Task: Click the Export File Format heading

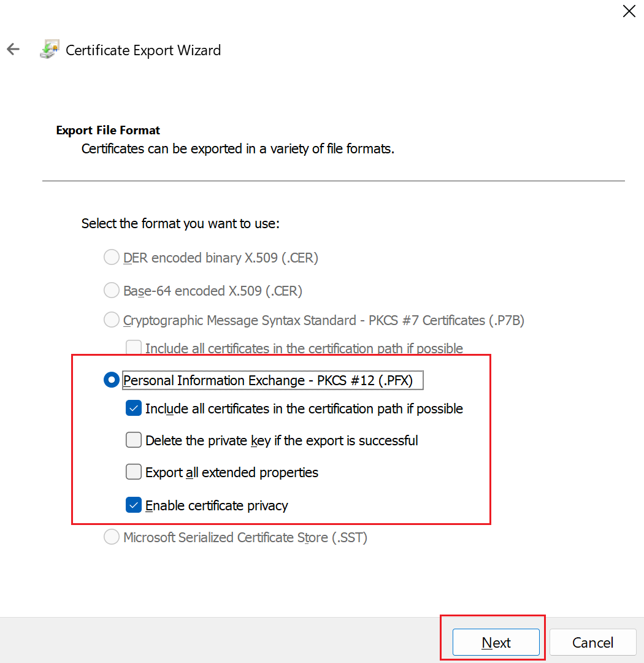Action: tap(108, 130)
